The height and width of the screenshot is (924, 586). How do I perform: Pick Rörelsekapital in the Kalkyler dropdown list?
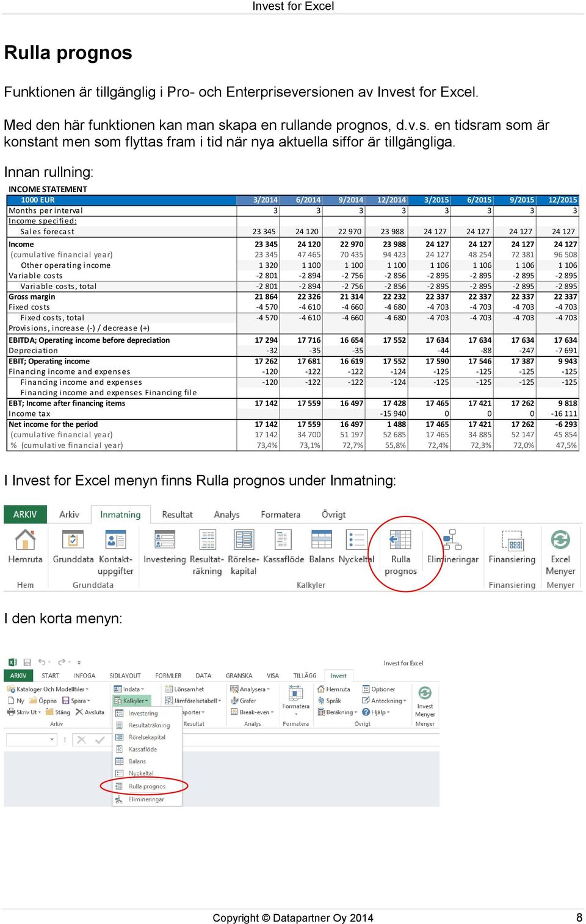[x=147, y=737]
